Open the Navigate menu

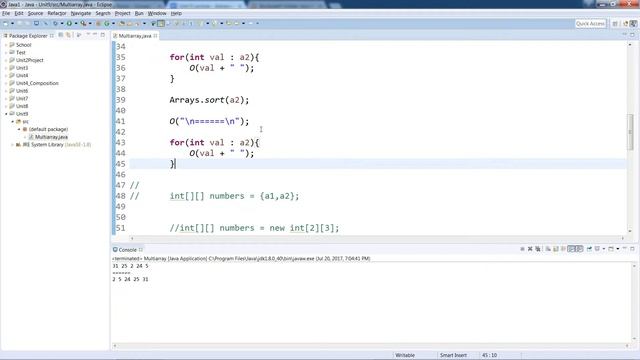click(81, 13)
